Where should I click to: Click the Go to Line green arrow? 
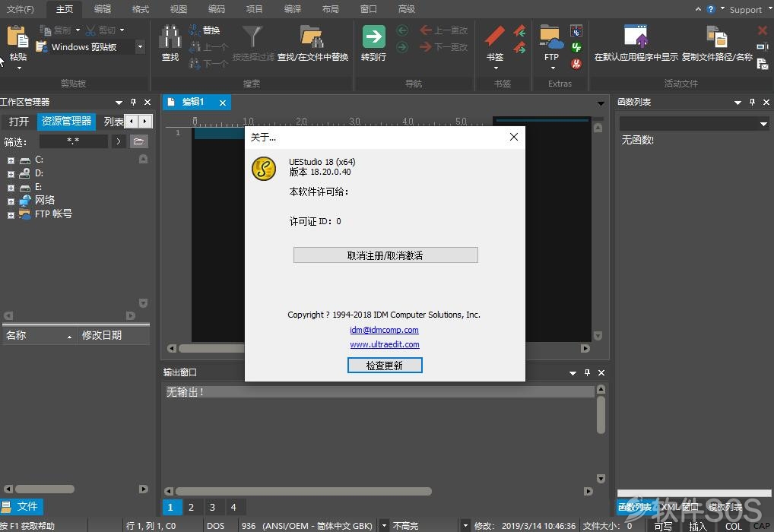tap(373, 36)
